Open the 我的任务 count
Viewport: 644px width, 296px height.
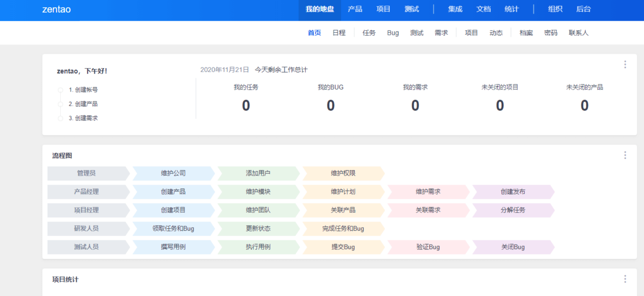(x=246, y=105)
